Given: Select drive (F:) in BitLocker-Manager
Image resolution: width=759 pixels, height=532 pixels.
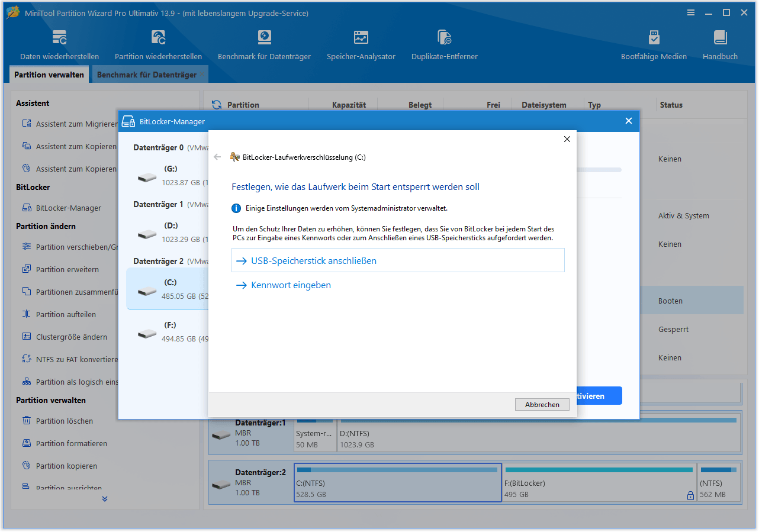Looking at the screenshot, I should tap(168, 332).
